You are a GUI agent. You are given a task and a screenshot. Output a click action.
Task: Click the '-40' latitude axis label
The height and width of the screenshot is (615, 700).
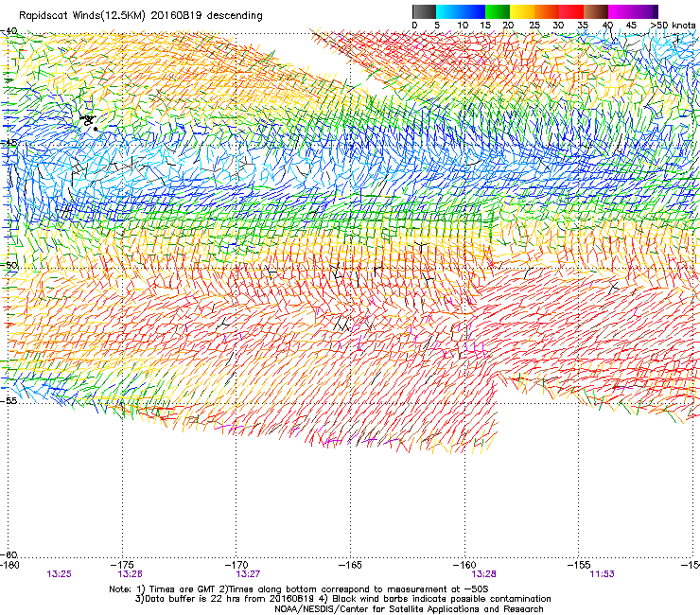tap(9, 31)
